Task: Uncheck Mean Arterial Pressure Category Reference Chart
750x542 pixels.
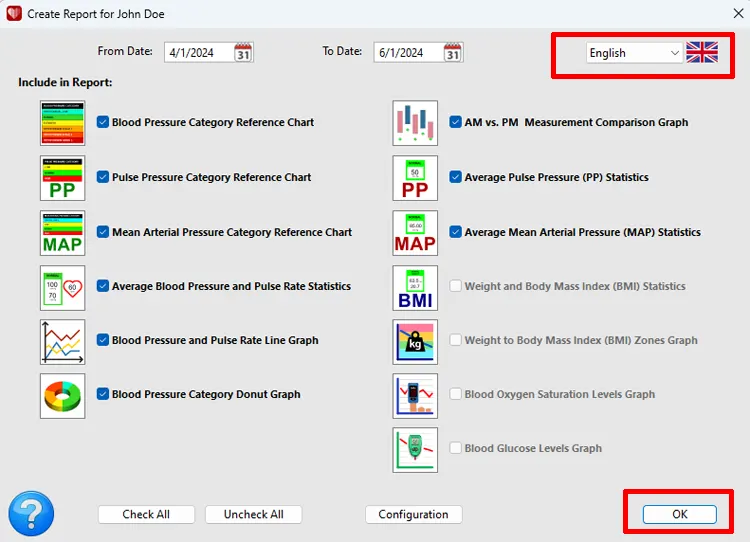Action: tap(103, 232)
